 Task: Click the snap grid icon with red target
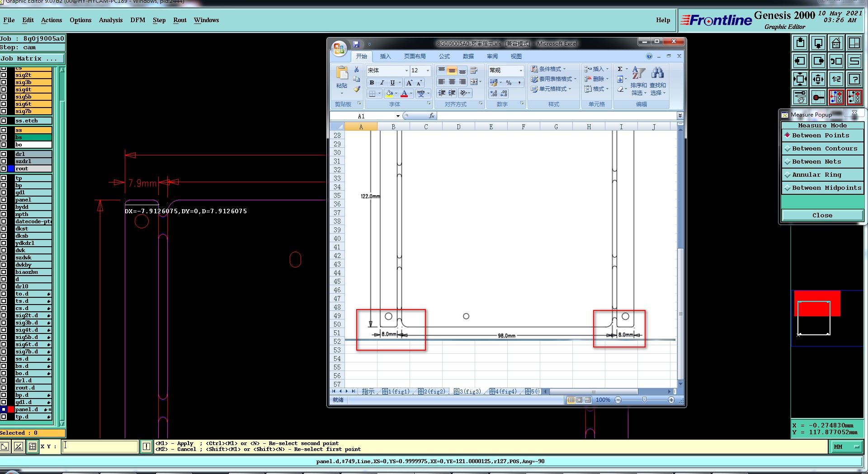pos(818,97)
